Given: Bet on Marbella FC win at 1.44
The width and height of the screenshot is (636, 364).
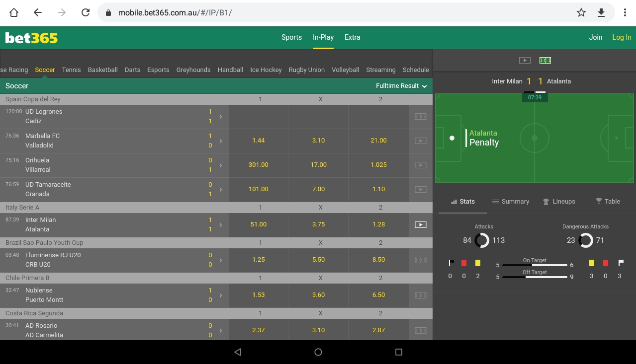Looking at the screenshot, I should 259,141.
